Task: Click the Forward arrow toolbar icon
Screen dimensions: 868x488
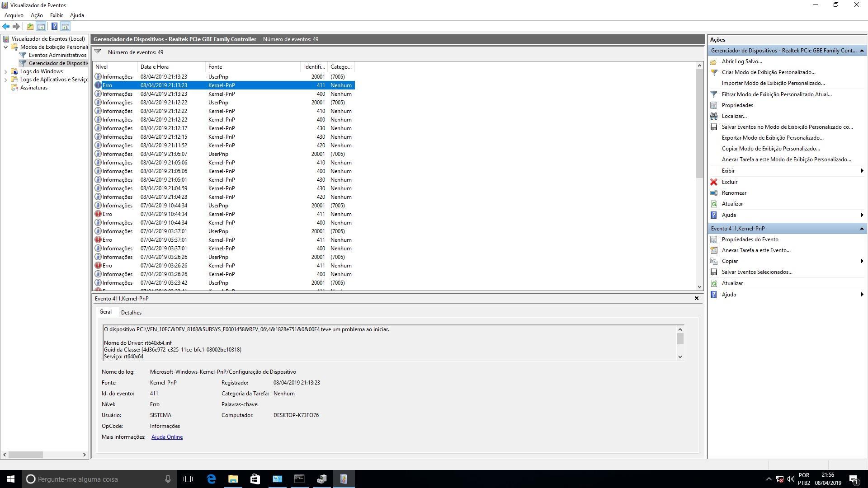Action: (x=16, y=27)
